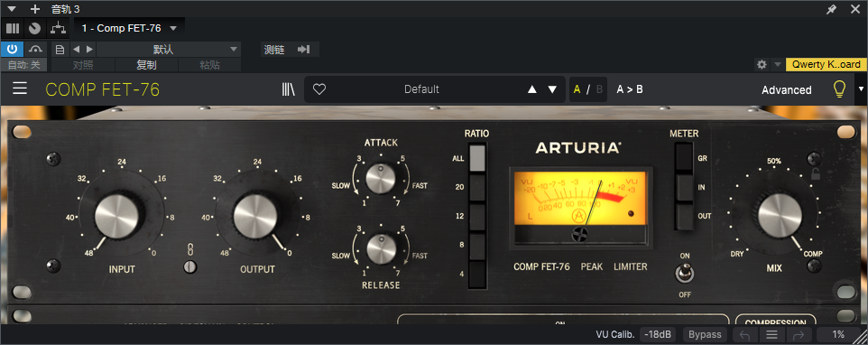The height and width of the screenshot is (345, 868).
Task: Open the Default preset name selector
Action: tap(422, 89)
